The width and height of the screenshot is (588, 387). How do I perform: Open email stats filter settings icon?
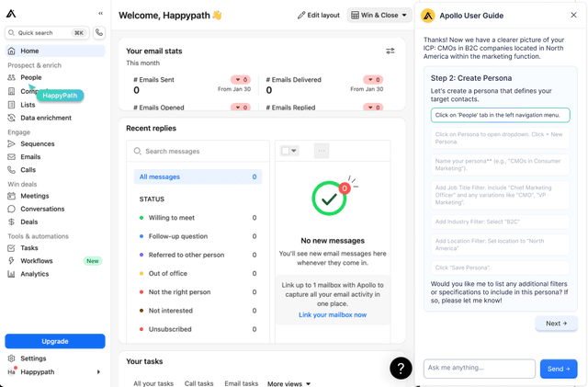tap(390, 51)
